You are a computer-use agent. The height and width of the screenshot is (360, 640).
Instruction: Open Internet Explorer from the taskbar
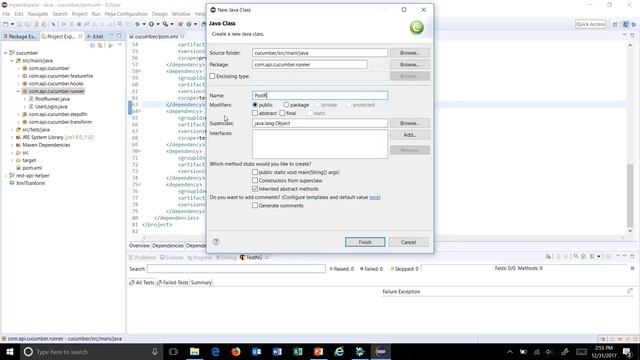pos(339,351)
